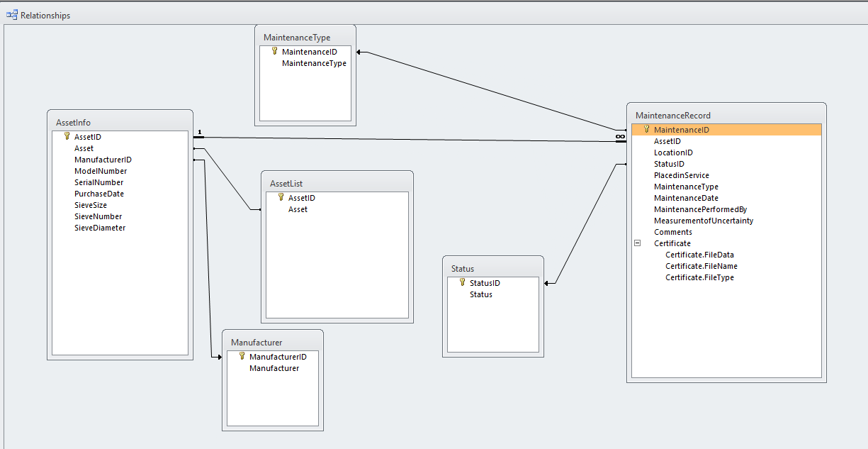
Task: Click the key icon beside StatusID in Status table
Action: (462, 282)
